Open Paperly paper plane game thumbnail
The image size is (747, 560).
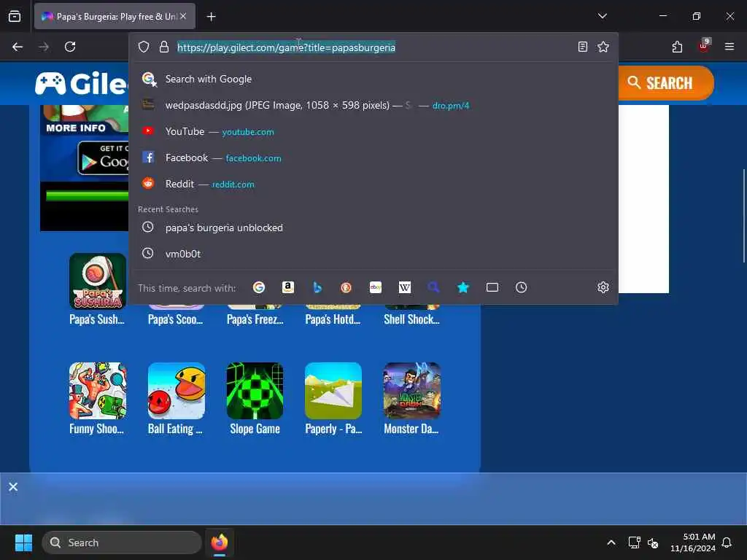(x=333, y=391)
